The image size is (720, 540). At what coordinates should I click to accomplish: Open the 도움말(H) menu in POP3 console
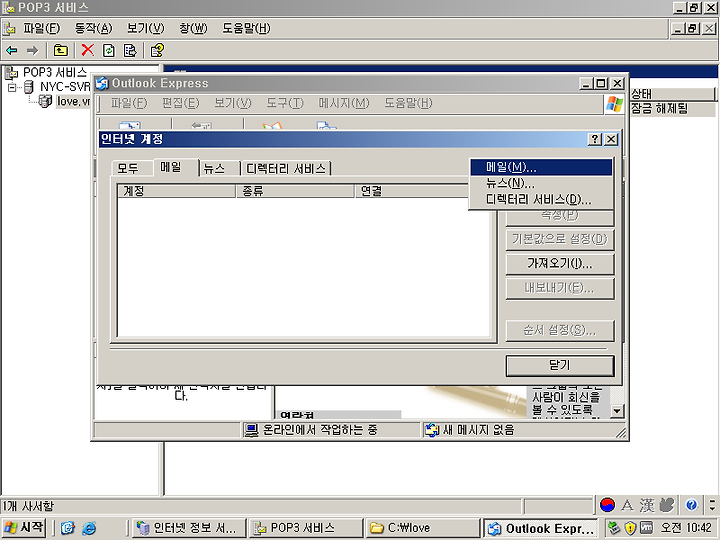[246, 28]
